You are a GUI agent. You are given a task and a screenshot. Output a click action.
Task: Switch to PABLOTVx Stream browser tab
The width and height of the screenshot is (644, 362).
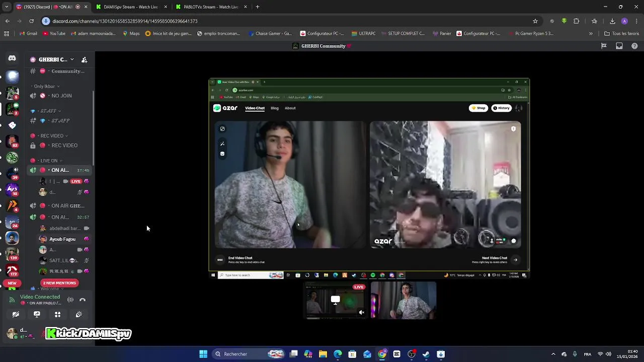pyautogui.click(x=210, y=7)
